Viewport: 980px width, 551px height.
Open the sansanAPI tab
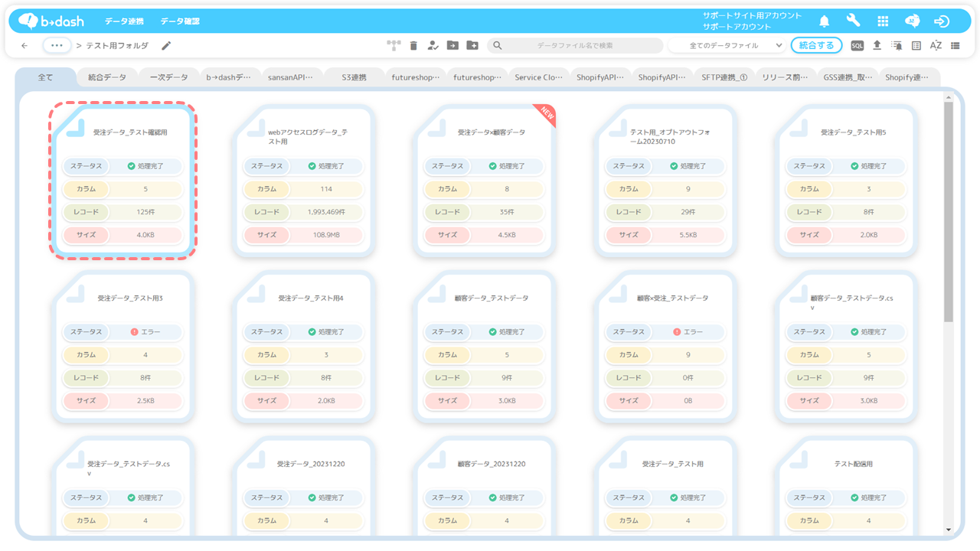[x=290, y=77]
